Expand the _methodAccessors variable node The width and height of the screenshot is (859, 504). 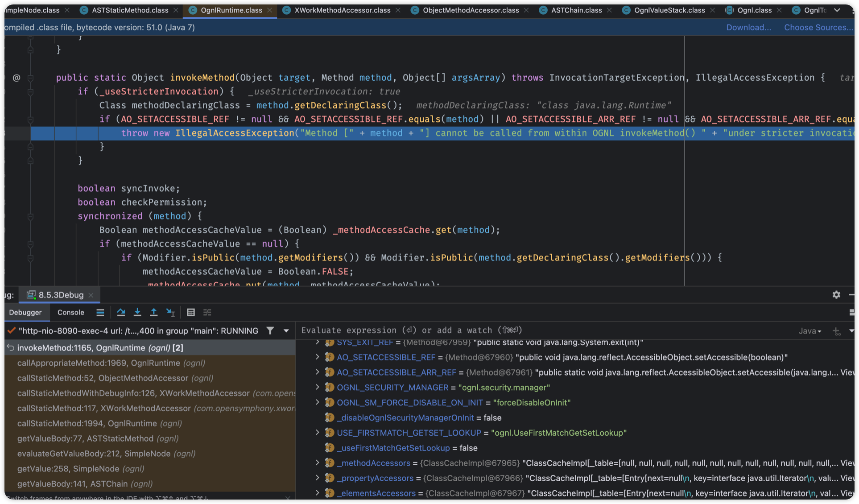317,463
